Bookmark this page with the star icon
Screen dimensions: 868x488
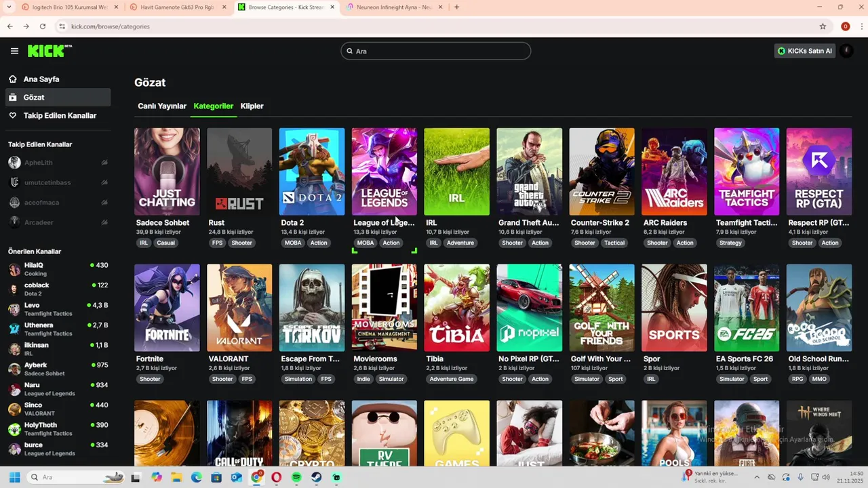[x=823, y=26]
